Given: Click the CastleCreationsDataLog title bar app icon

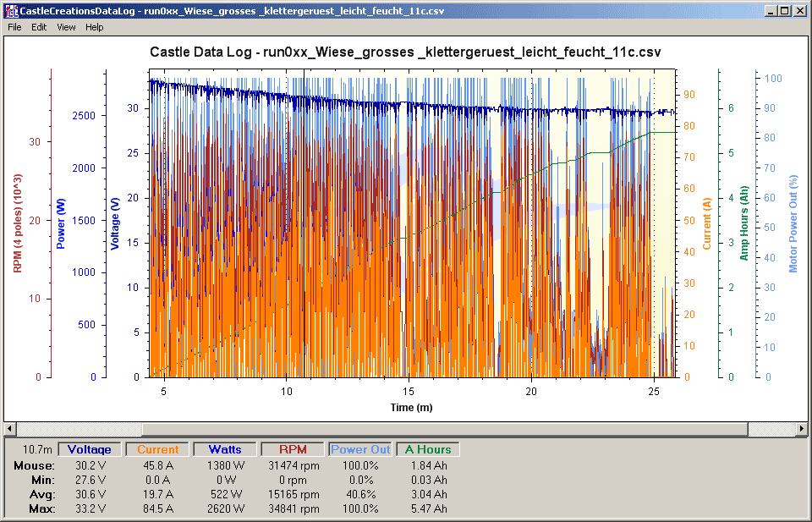Looking at the screenshot, I should point(11,11).
